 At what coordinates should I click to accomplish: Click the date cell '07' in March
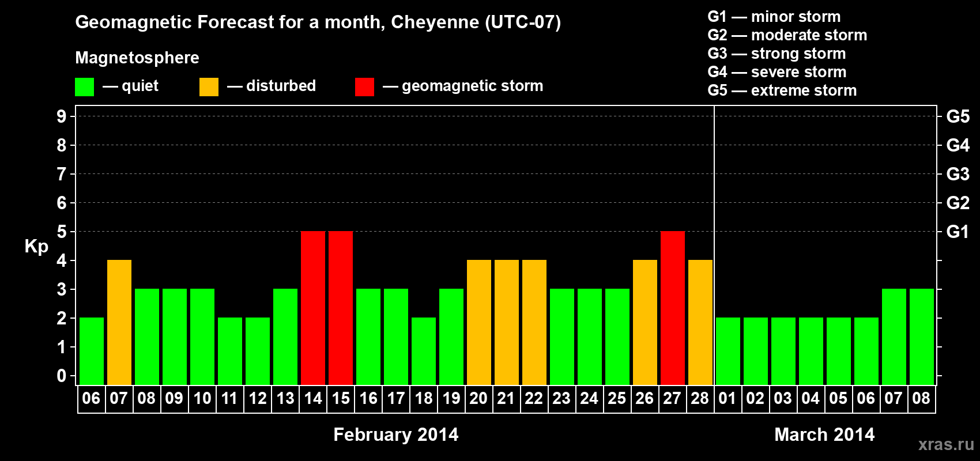tap(894, 399)
